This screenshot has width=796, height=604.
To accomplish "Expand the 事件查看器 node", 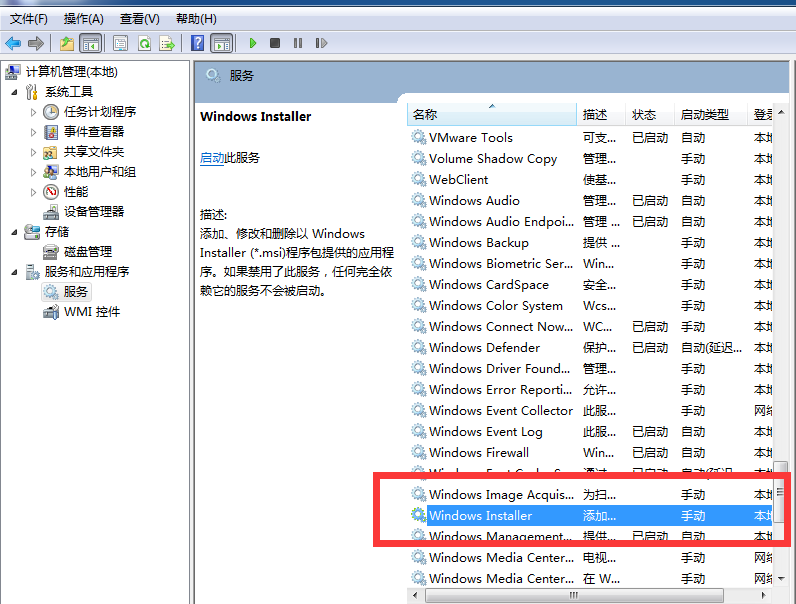I will [x=34, y=132].
